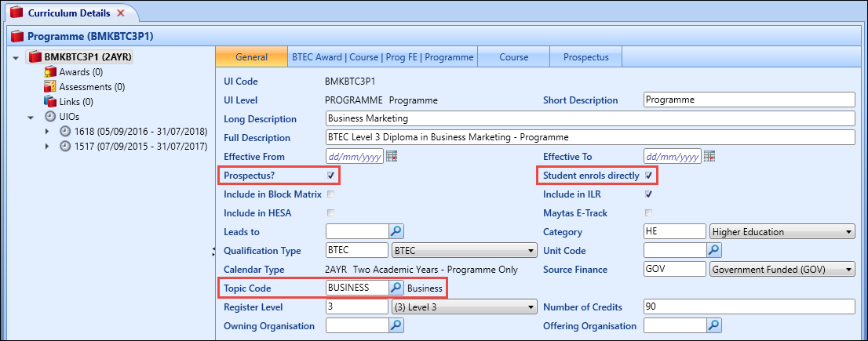
Task: Click the Number of Credits field
Action: coord(750,307)
